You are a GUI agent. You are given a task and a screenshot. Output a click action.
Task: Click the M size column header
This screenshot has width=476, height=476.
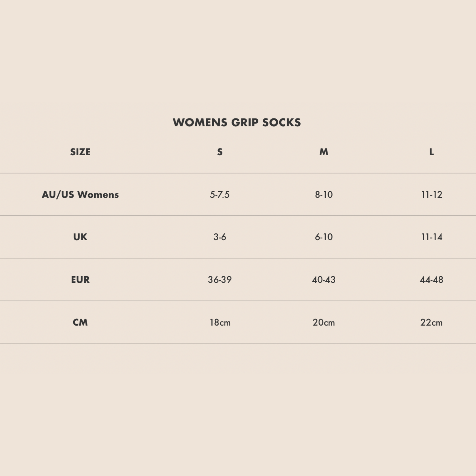pos(324,152)
